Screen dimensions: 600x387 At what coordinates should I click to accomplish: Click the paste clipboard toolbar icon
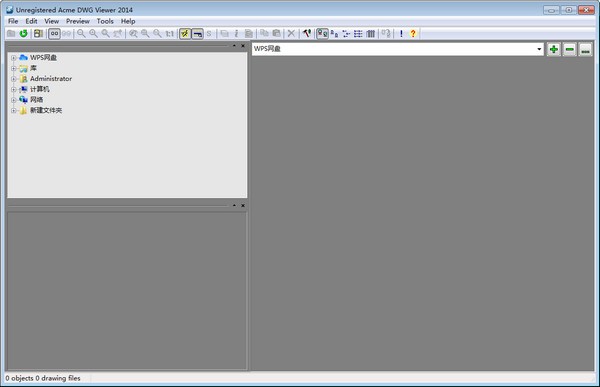point(276,34)
